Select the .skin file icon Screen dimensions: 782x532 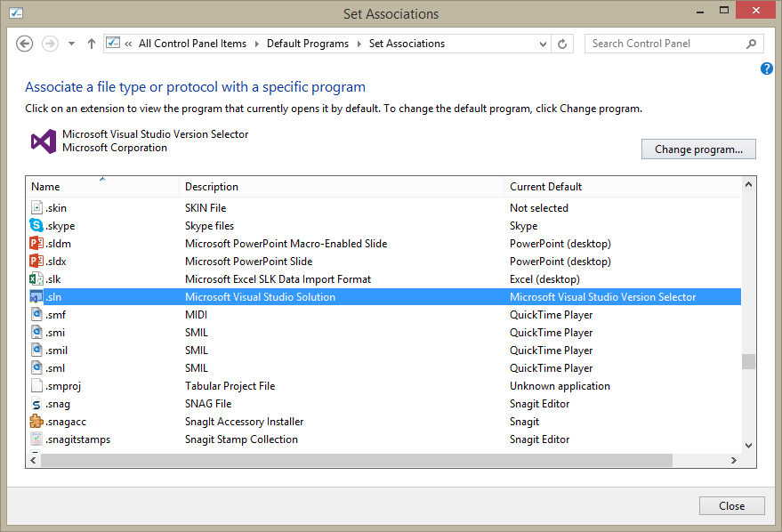(36, 207)
